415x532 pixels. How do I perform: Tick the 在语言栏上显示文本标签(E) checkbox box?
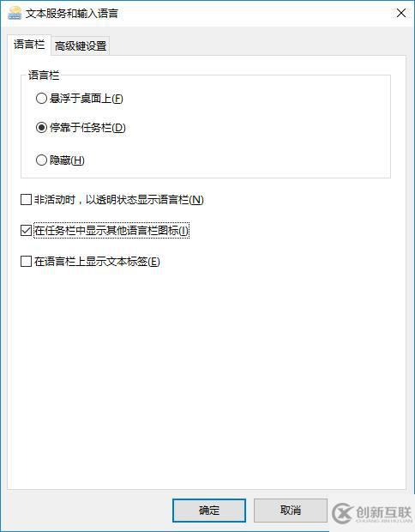[x=26, y=261]
